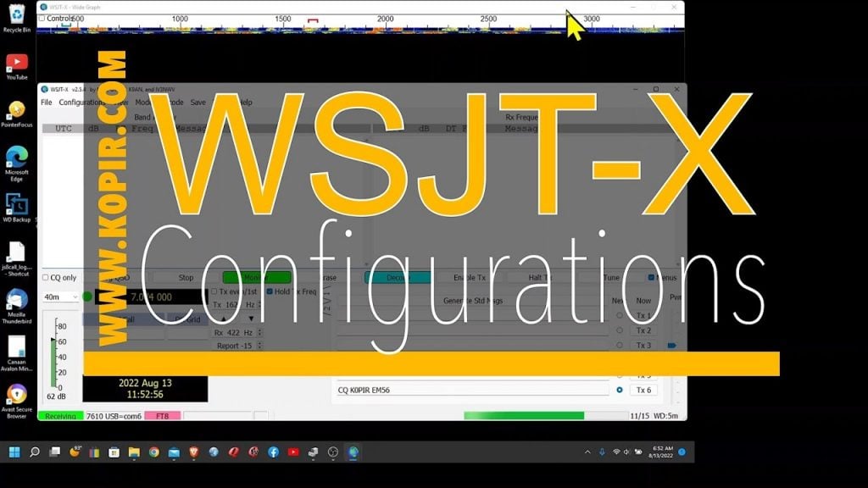
Task: Click the up-arrow Tx=Rx button
Action: click(223, 319)
